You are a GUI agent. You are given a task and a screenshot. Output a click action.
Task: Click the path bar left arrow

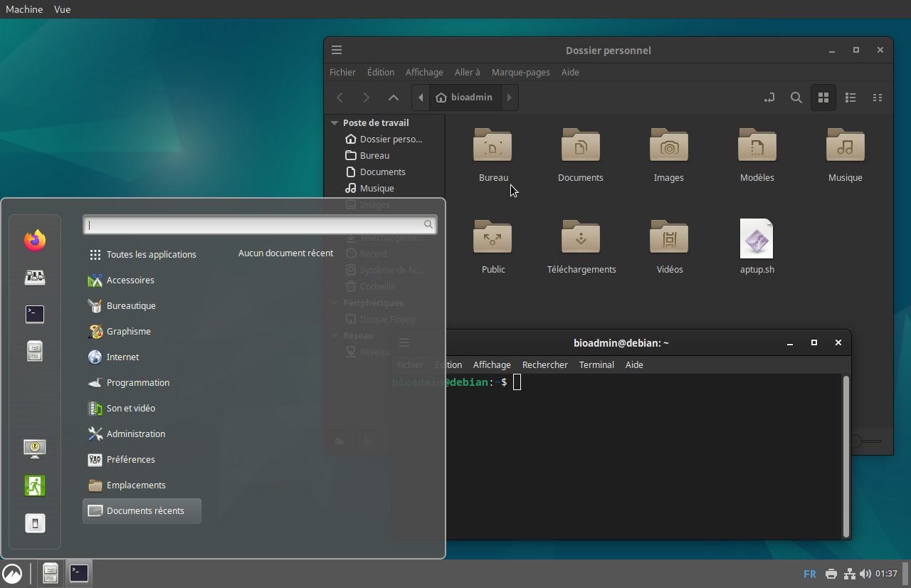(x=421, y=98)
